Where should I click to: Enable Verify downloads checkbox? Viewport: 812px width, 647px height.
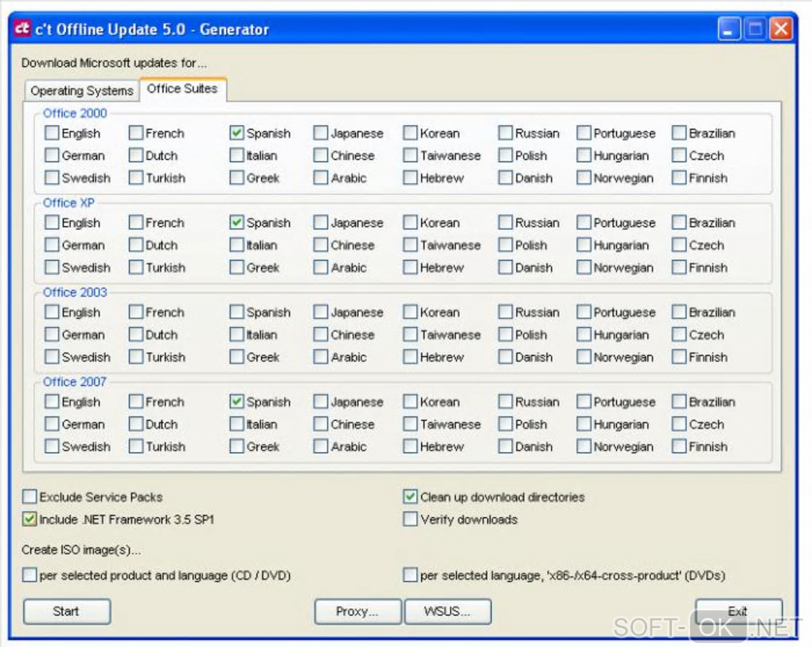pyautogui.click(x=410, y=519)
